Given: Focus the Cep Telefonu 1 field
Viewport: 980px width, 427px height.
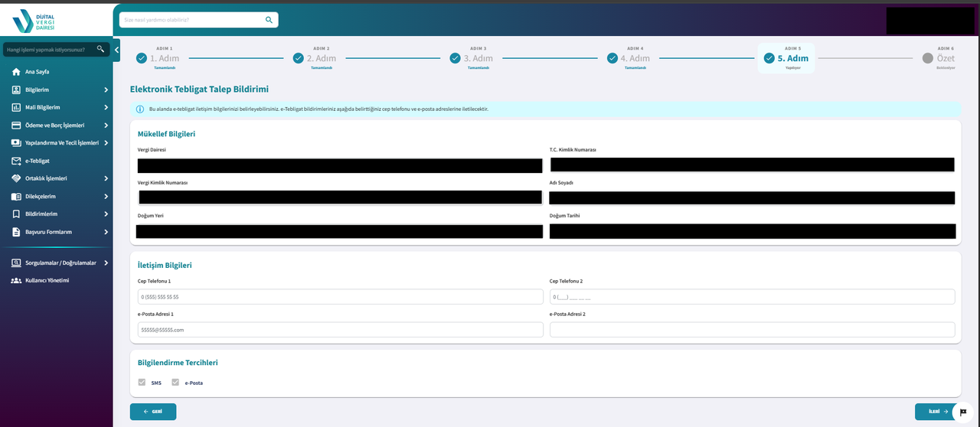Looking at the screenshot, I should (x=340, y=297).
